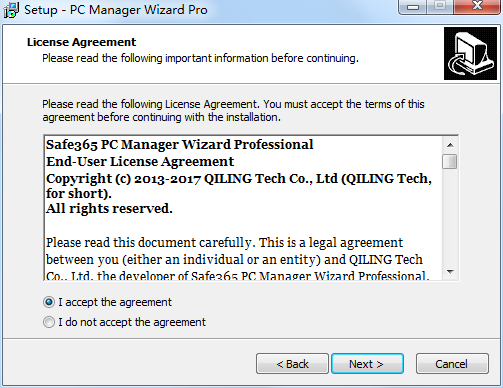Click the "I accept the agreement" label text
The width and height of the screenshot is (503, 388).
pyautogui.click(x=115, y=302)
